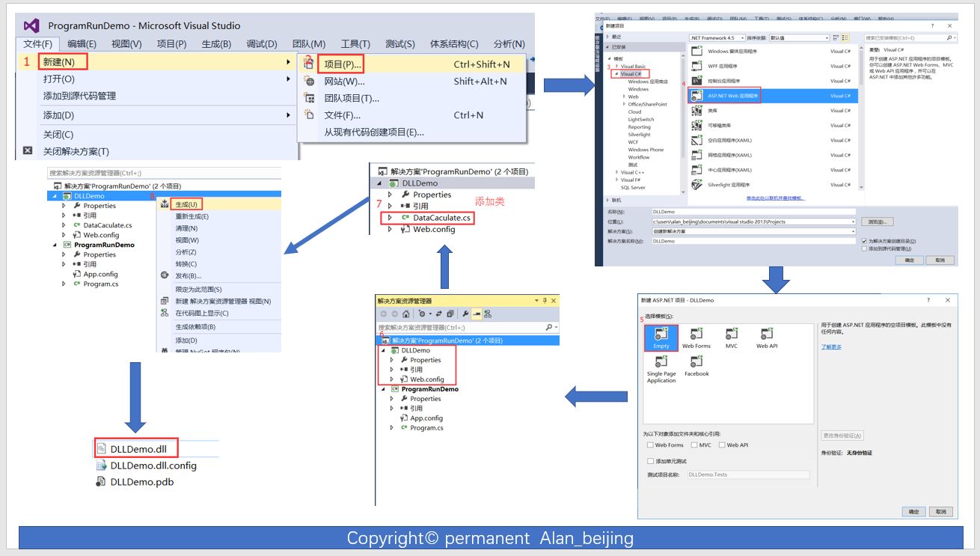
Task: Choose the MVC template icon
Action: [x=731, y=334]
